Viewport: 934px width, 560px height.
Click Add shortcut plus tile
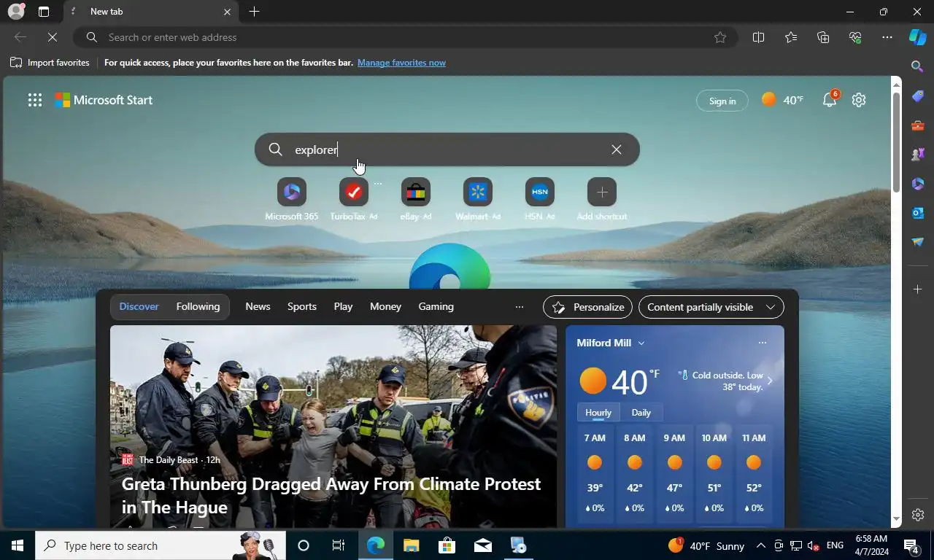pyautogui.click(x=602, y=199)
